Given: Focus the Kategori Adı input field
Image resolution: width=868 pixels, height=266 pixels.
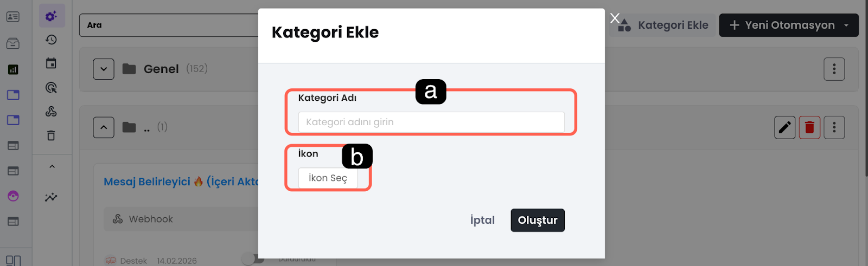Looking at the screenshot, I should [x=431, y=122].
